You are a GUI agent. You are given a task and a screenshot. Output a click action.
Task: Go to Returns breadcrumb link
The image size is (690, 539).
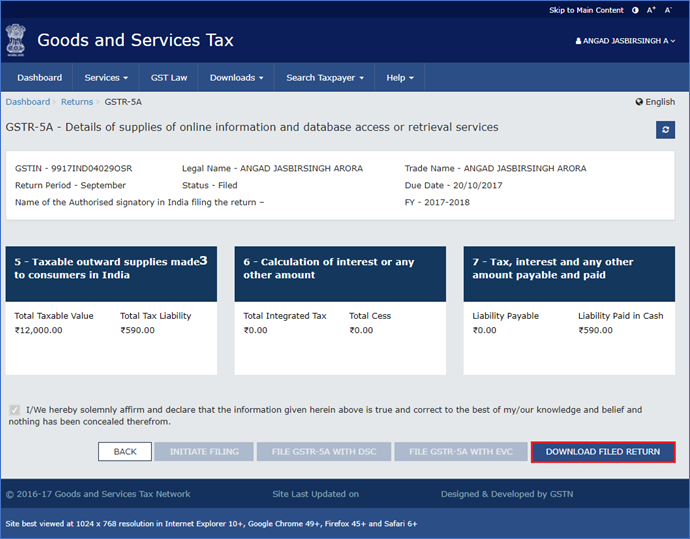click(x=77, y=102)
